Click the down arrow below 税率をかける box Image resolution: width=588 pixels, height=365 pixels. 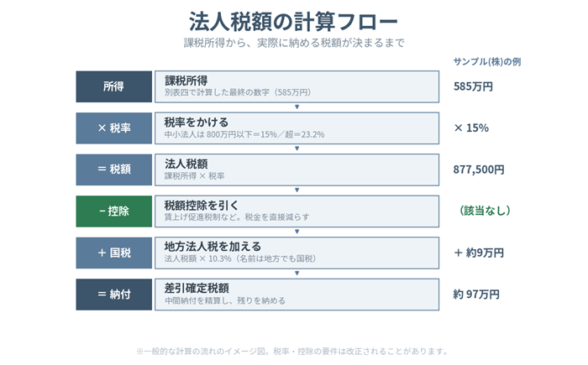coord(297,149)
